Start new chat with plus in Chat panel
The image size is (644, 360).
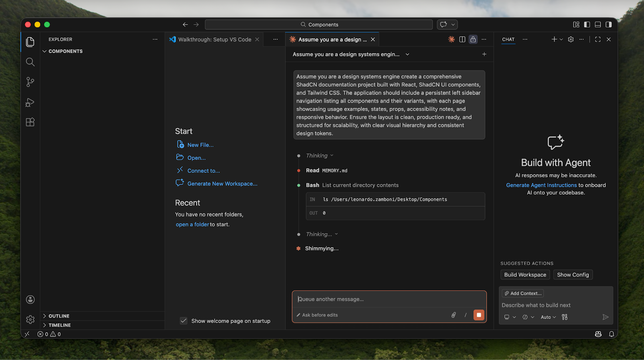pos(554,39)
